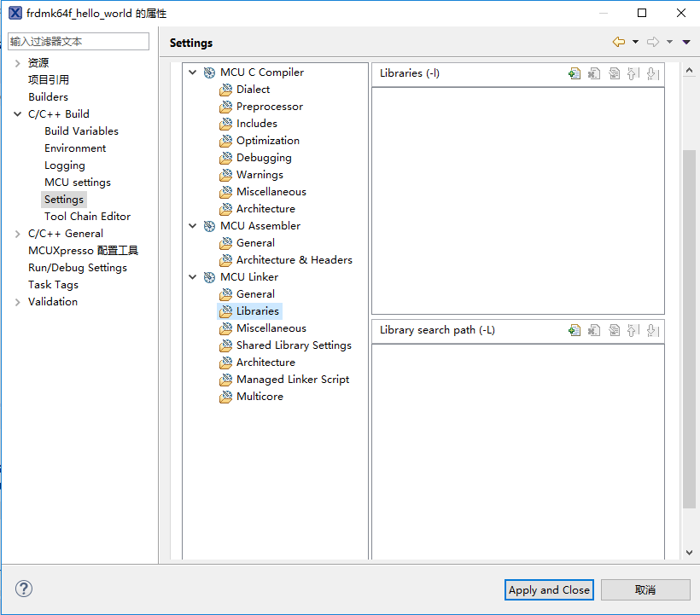Collapse the MCU C Compiler tree node

pos(193,73)
